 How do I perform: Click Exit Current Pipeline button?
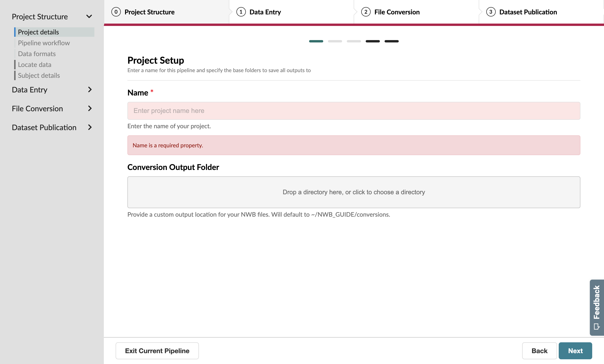tap(157, 351)
